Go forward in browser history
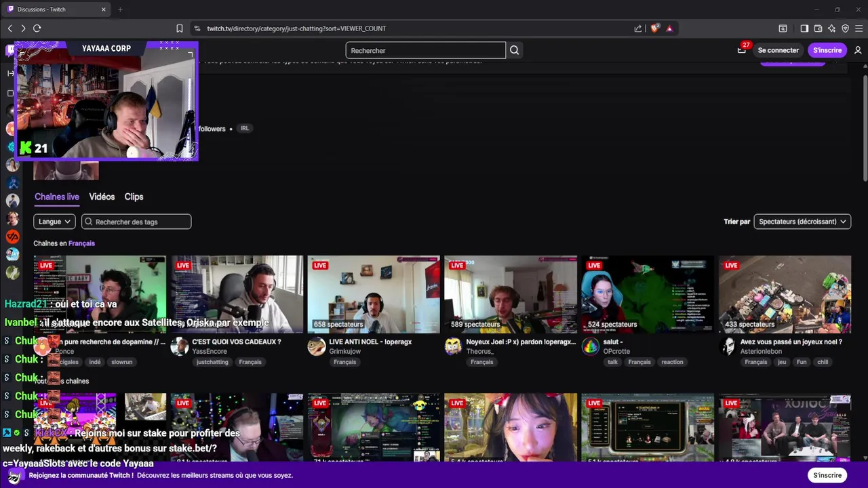Screen dimensions: 868x488 [x=23, y=28]
